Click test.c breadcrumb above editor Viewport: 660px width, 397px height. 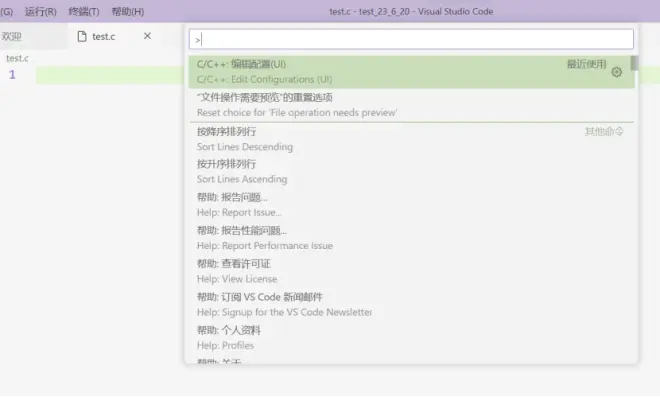tap(17, 59)
